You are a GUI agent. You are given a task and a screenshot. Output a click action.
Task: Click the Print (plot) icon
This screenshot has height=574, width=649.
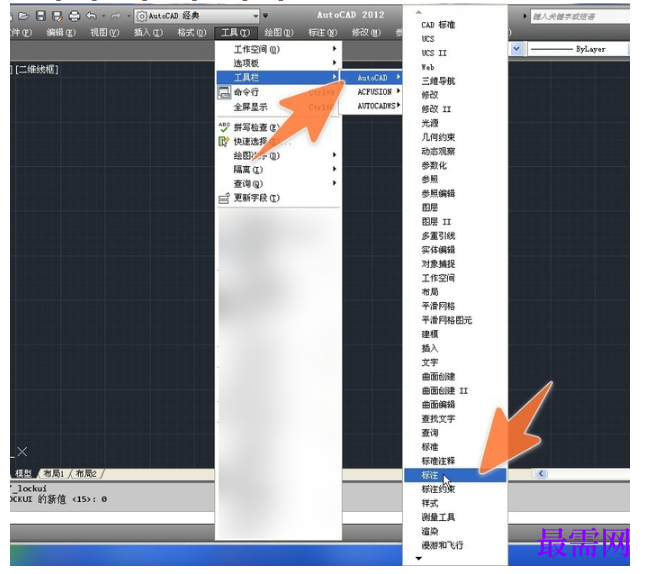pos(74,16)
